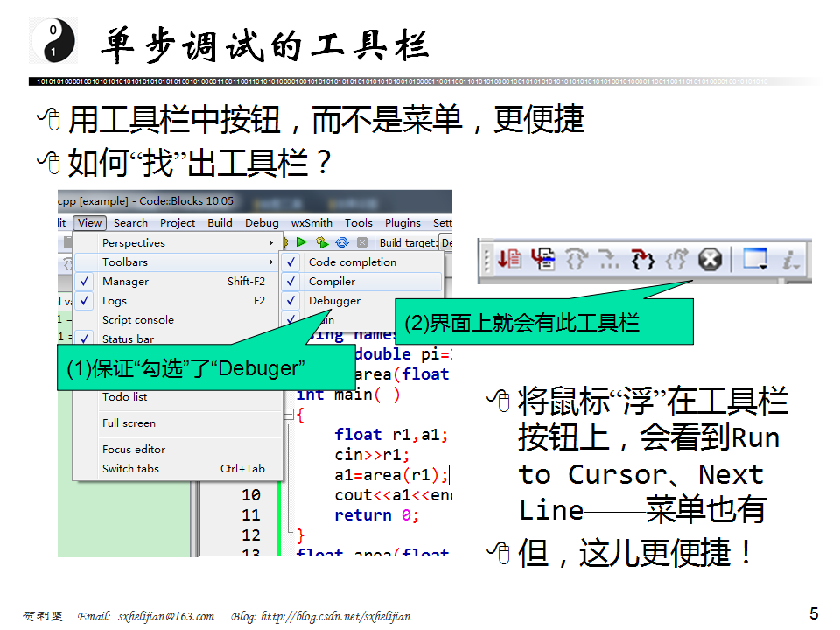Open the Project menu
Screen dimensions: 840x630
pyautogui.click(x=178, y=222)
